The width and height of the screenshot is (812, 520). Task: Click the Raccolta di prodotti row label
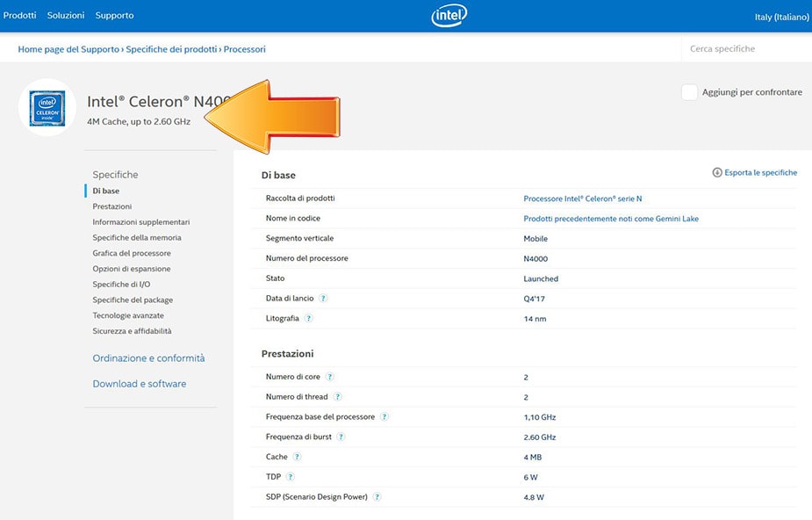[x=300, y=198]
